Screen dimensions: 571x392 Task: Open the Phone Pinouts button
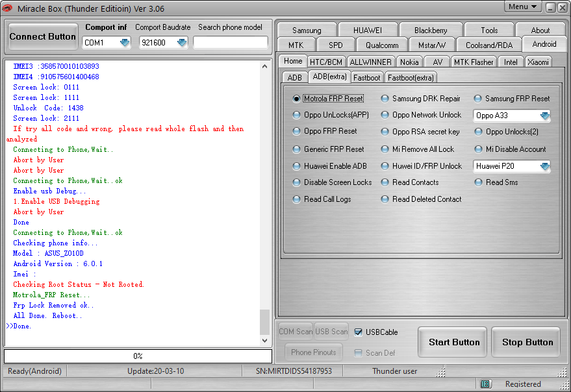314,352
